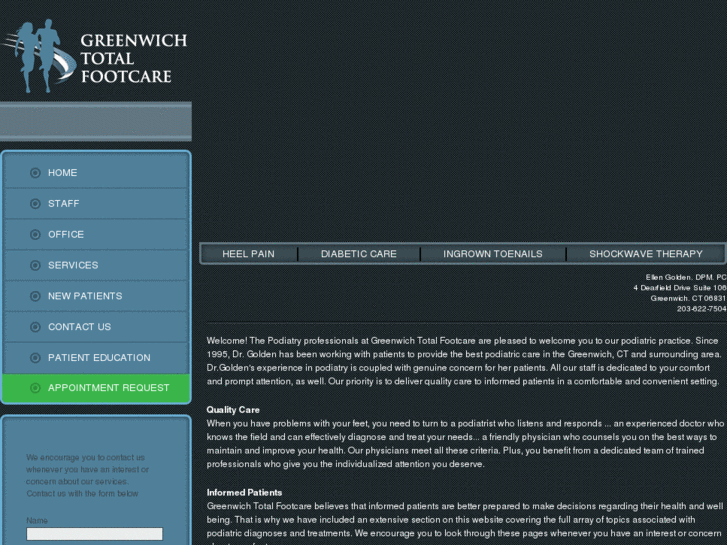The image size is (727, 545).
Task: Click the bullet icon beside OFFICE
Action: point(35,235)
